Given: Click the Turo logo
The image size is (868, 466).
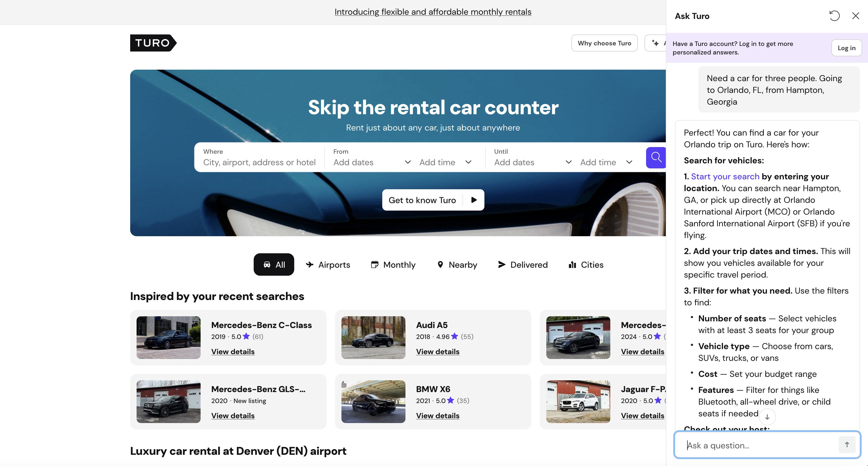Looking at the screenshot, I should (x=153, y=43).
